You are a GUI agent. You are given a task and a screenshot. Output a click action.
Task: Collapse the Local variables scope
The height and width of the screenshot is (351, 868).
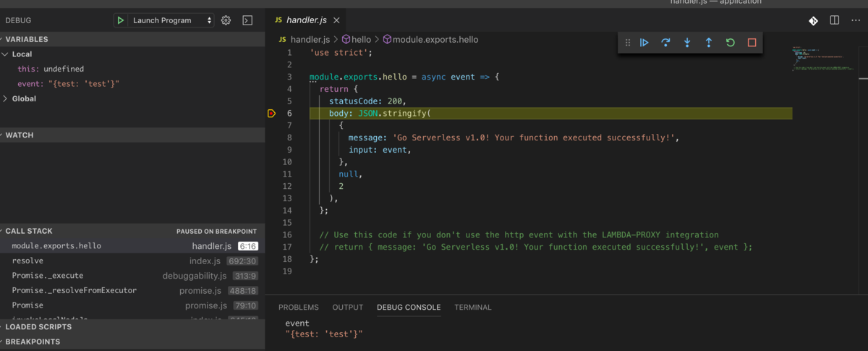click(6, 54)
